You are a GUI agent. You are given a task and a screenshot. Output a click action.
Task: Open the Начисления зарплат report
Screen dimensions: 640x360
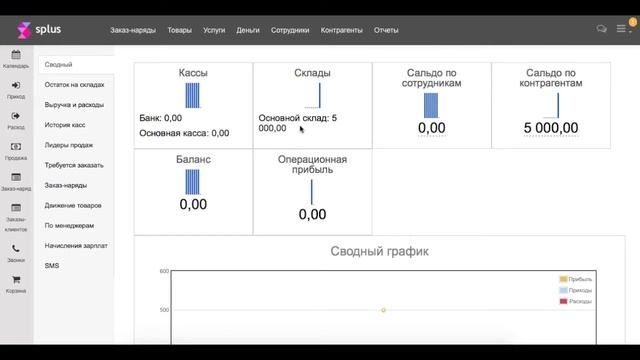tap(76, 246)
